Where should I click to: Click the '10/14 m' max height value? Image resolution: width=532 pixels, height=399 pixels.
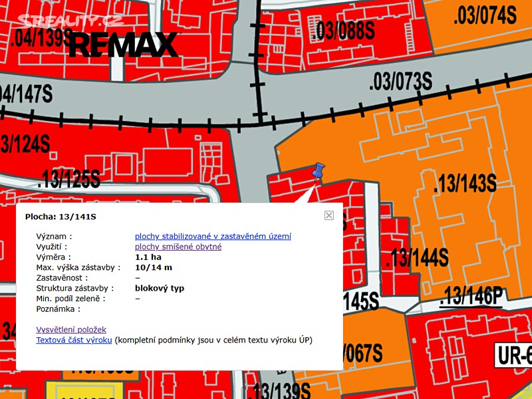tap(154, 267)
